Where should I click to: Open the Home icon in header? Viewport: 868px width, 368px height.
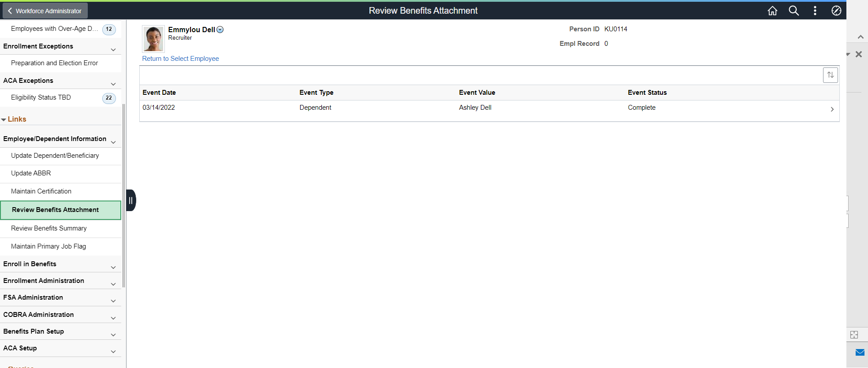tap(772, 11)
